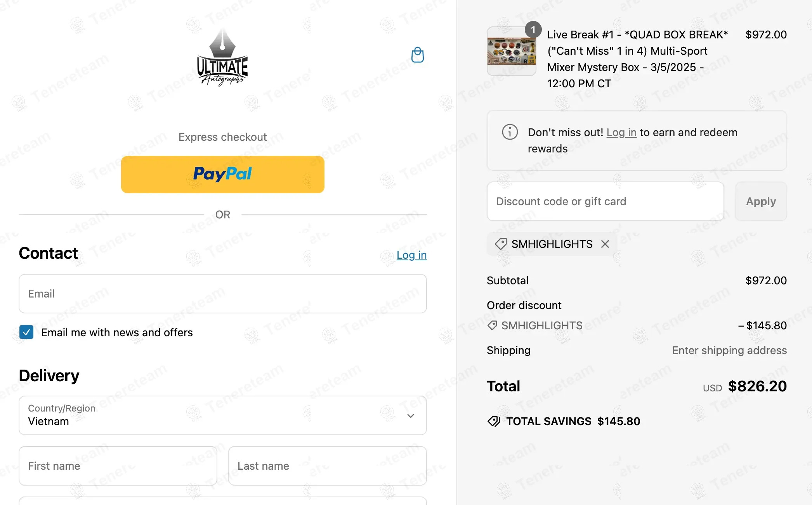The width and height of the screenshot is (812, 505).
Task: Uncheck Email me with news and offers
Action: 26,332
